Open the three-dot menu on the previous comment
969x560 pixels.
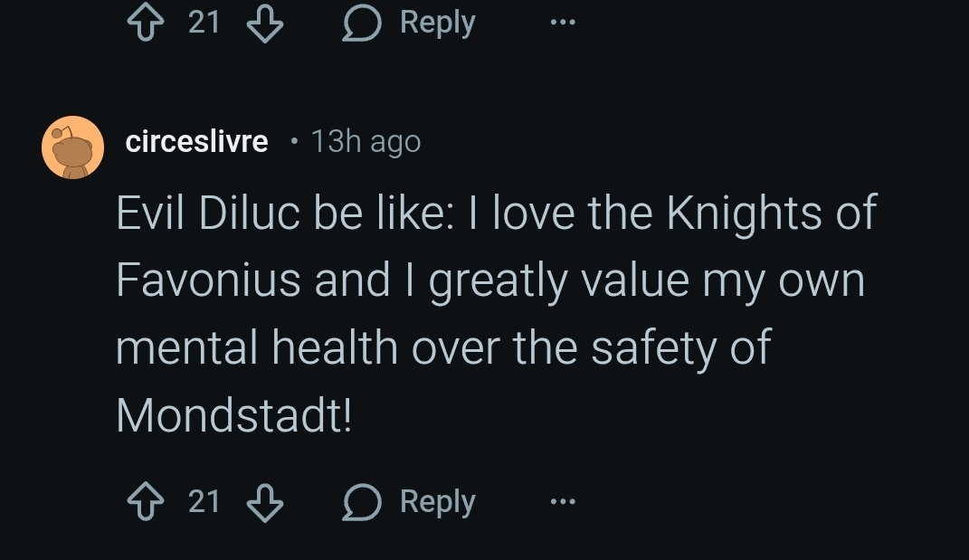click(562, 23)
